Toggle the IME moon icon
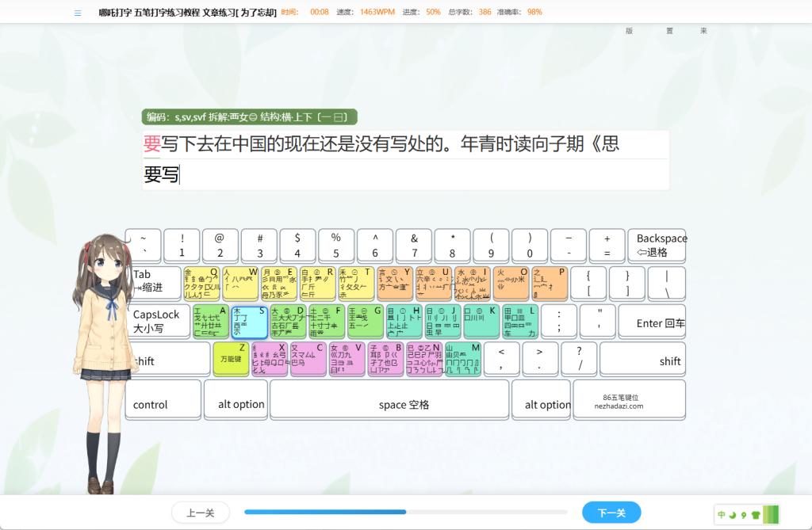 (733, 514)
